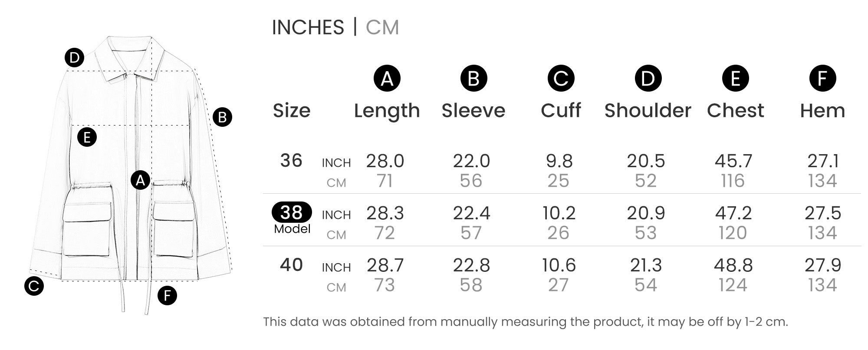Select the highlighted size 38 Model badge
The width and height of the screenshot is (868, 350).
292,212
